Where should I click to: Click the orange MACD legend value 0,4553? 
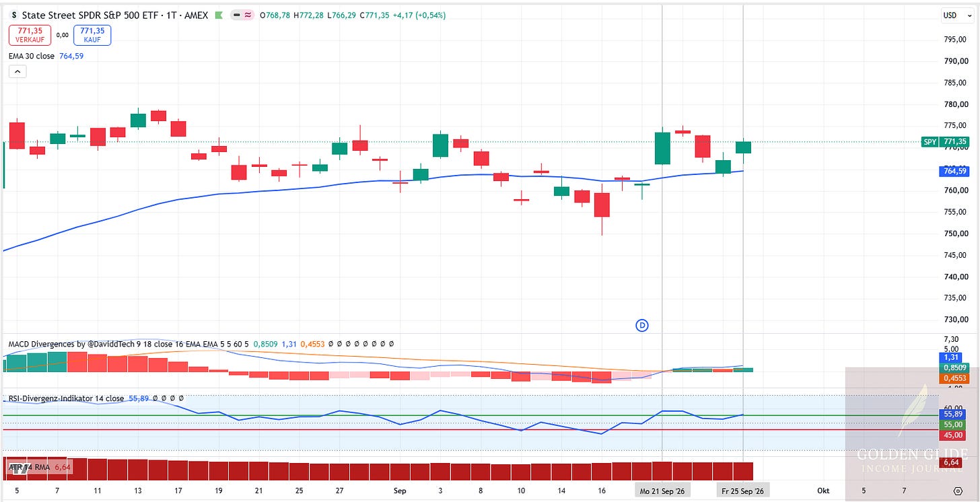coord(312,344)
